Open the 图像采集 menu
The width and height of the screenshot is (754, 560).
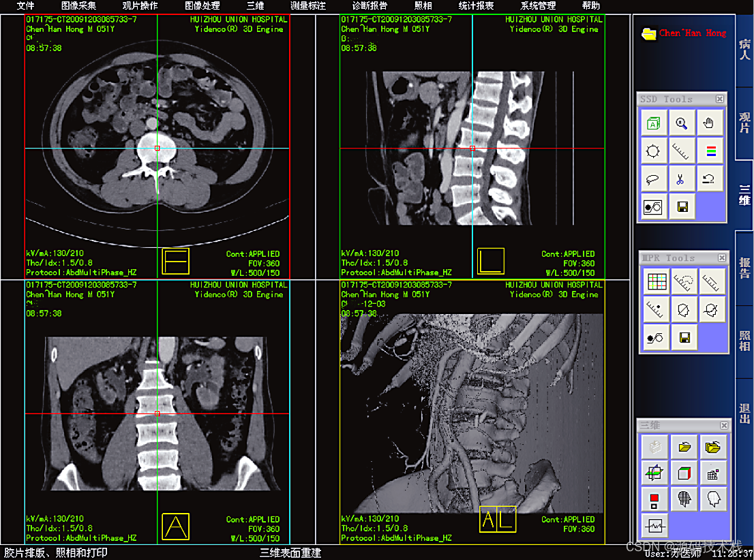tap(79, 5)
